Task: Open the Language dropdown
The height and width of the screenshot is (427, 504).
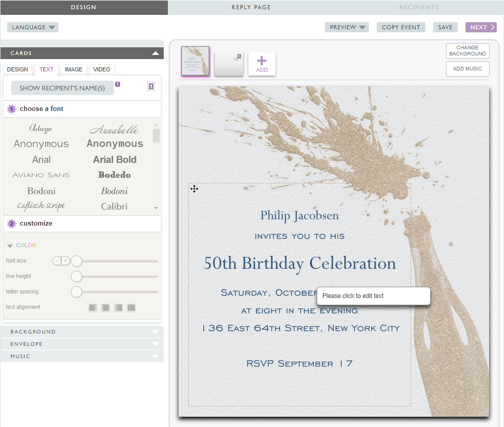Action: click(x=33, y=27)
